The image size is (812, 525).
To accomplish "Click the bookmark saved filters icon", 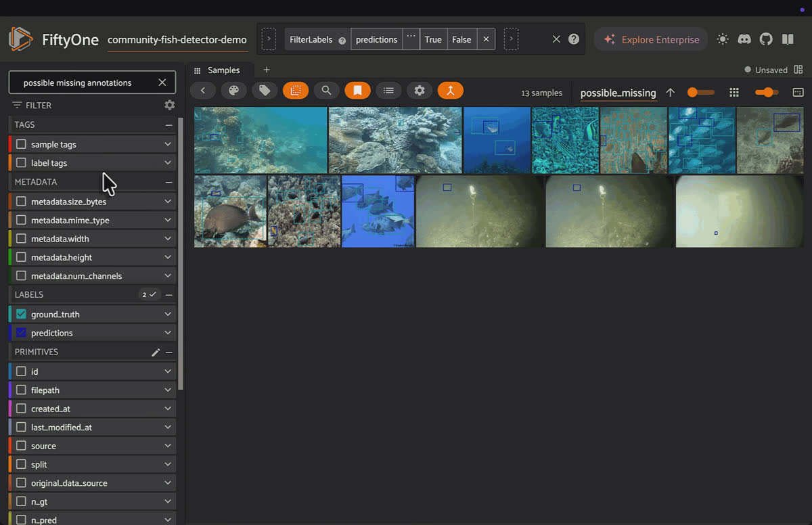I will pyautogui.click(x=357, y=91).
